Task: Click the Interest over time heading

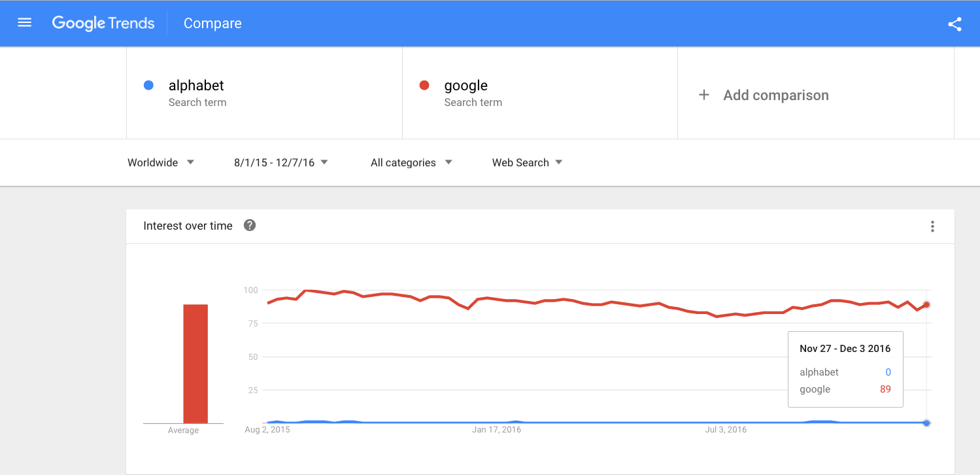Action: [188, 226]
